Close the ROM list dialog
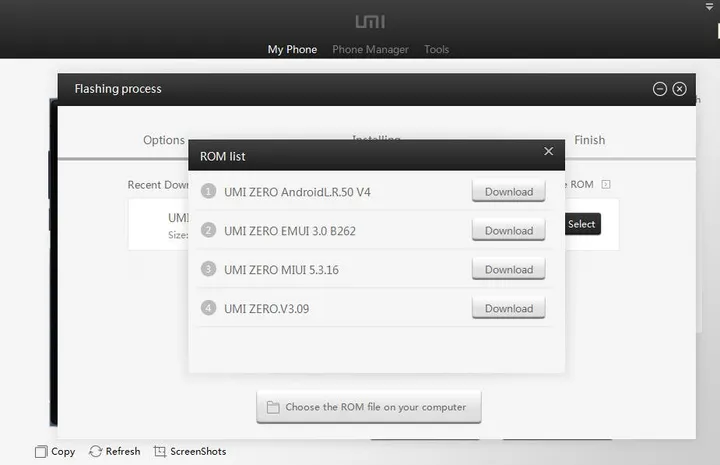720x465 pixels. point(548,151)
